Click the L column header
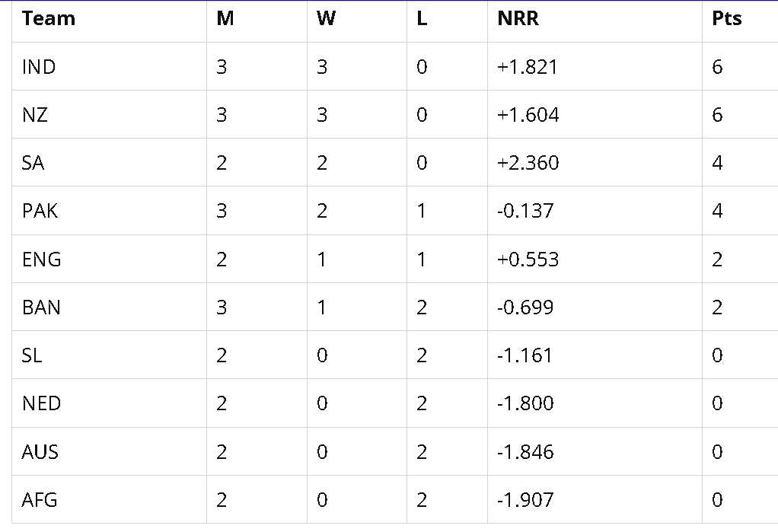The height and width of the screenshot is (532, 778). [422, 19]
